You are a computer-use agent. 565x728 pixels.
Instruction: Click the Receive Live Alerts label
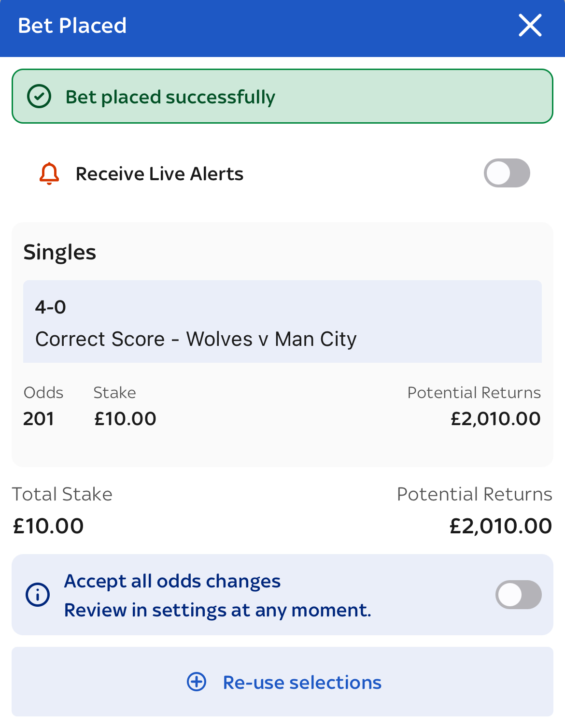(x=159, y=174)
